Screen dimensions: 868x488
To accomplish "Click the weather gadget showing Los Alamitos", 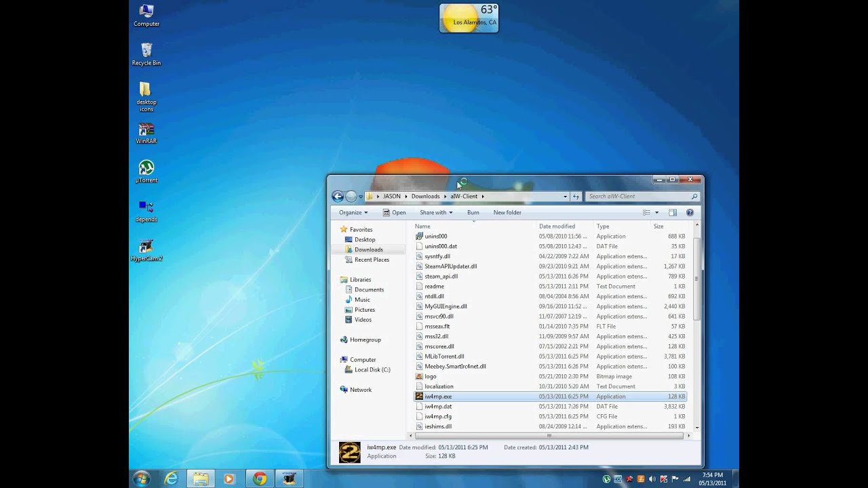I will pyautogui.click(x=469, y=18).
